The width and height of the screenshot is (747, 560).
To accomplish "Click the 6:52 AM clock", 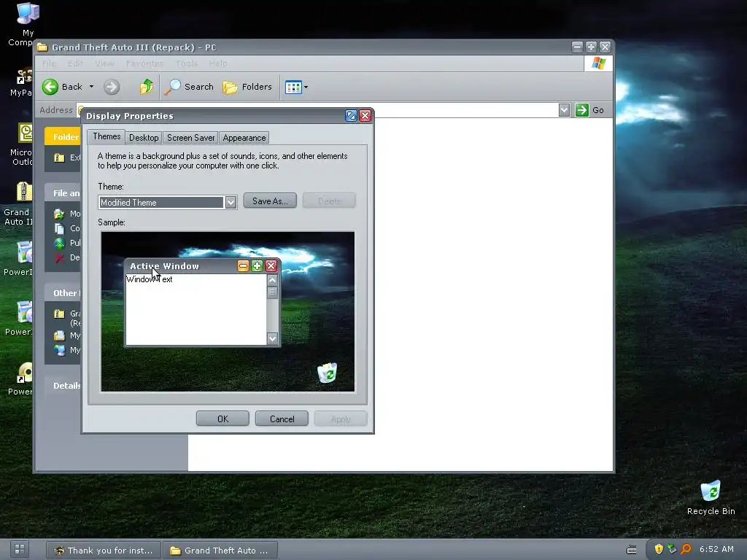I will point(716,549).
